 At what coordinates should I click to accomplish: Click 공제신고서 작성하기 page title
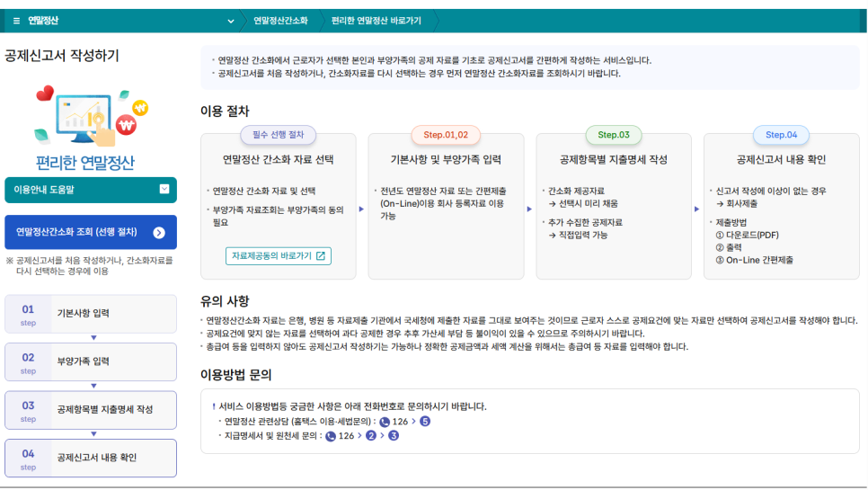62,56
